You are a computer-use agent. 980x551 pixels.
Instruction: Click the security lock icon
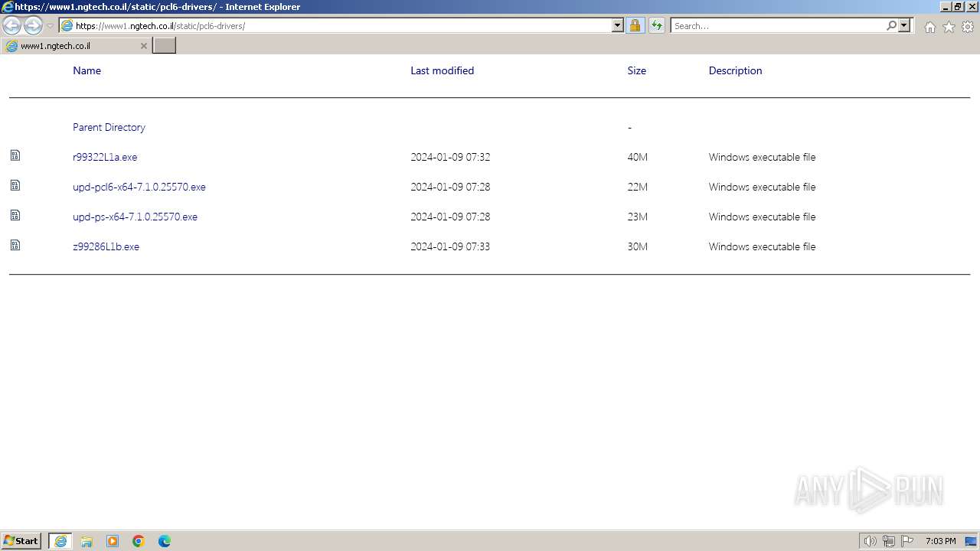tap(635, 26)
